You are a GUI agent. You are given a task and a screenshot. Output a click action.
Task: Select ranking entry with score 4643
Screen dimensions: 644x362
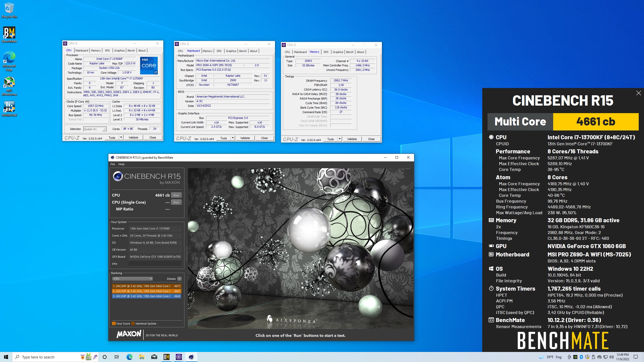[x=146, y=296]
